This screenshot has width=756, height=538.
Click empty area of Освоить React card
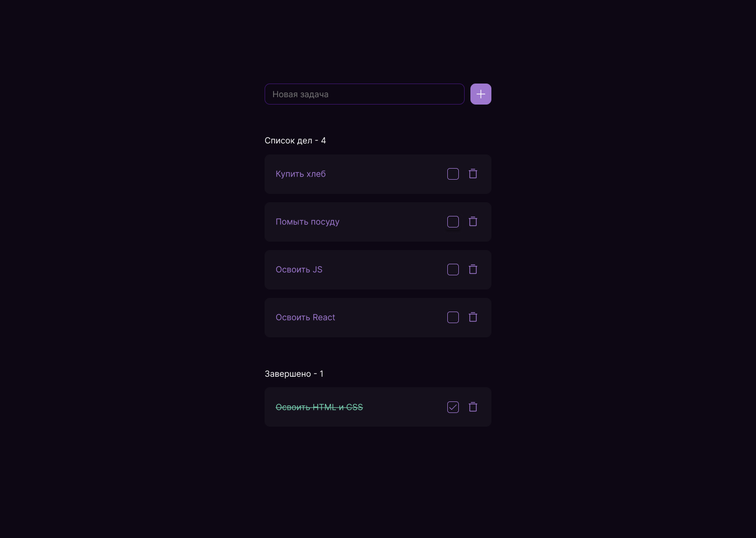point(391,317)
